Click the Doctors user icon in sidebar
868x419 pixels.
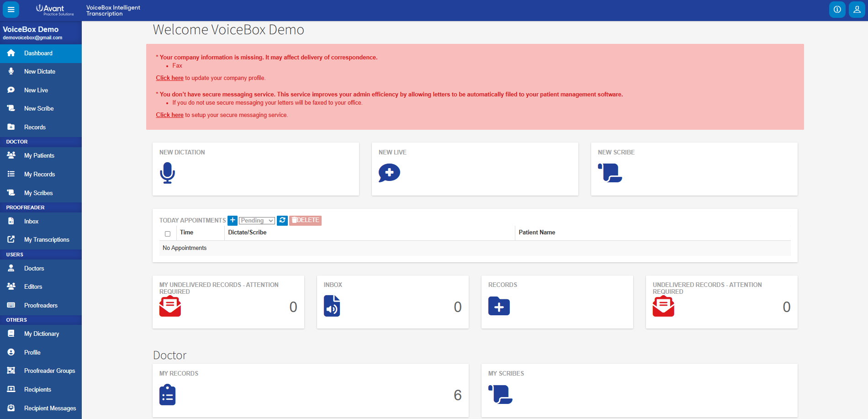coord(11,268)
